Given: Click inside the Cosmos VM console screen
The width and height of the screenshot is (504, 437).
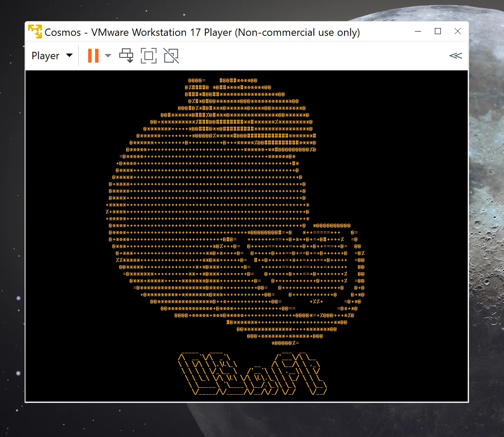Looking at the screenshot, I should click(246, 236).
